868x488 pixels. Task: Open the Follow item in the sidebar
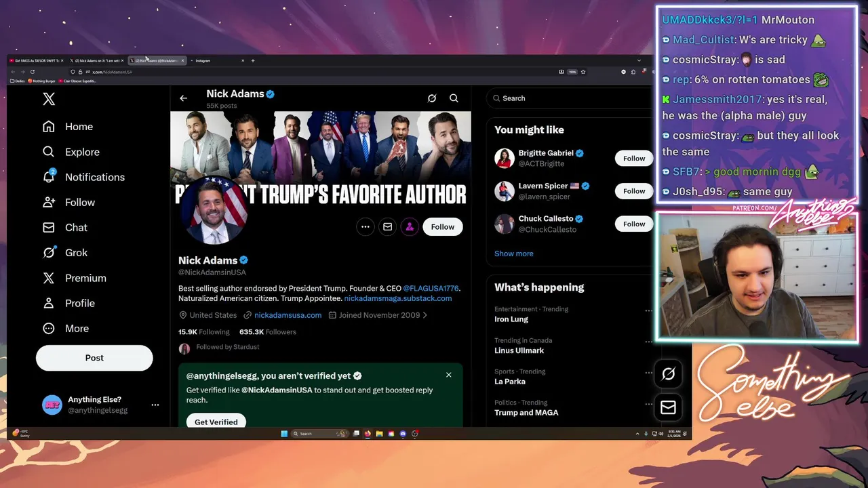click(x=68, y=202)
